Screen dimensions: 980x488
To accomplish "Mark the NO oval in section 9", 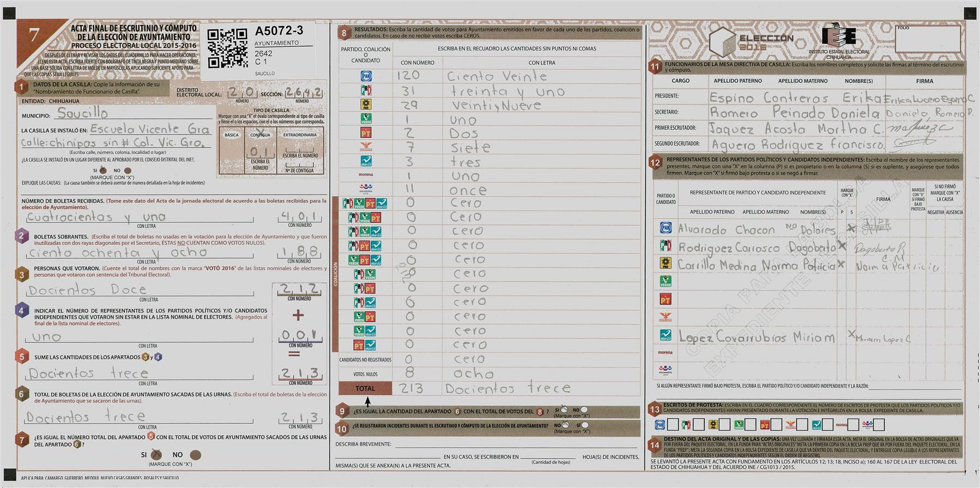I will pos(584,410).
